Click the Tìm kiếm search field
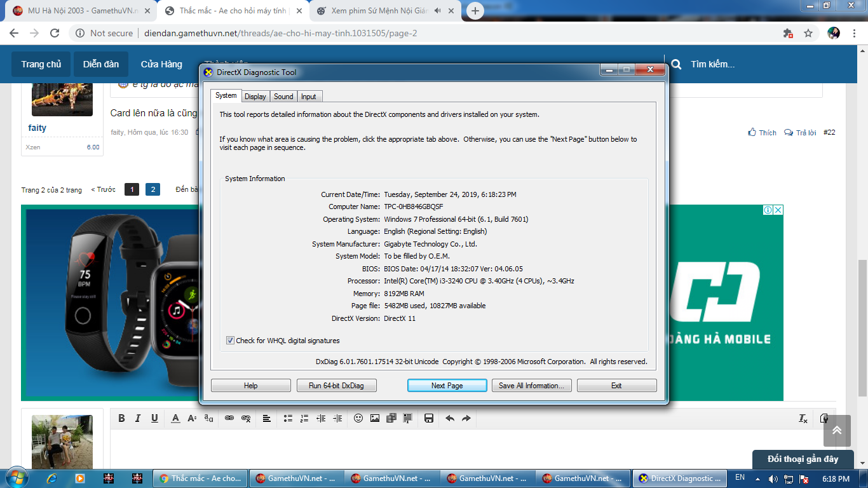Screen dimensions: 868x488 [x=712, y=64]
